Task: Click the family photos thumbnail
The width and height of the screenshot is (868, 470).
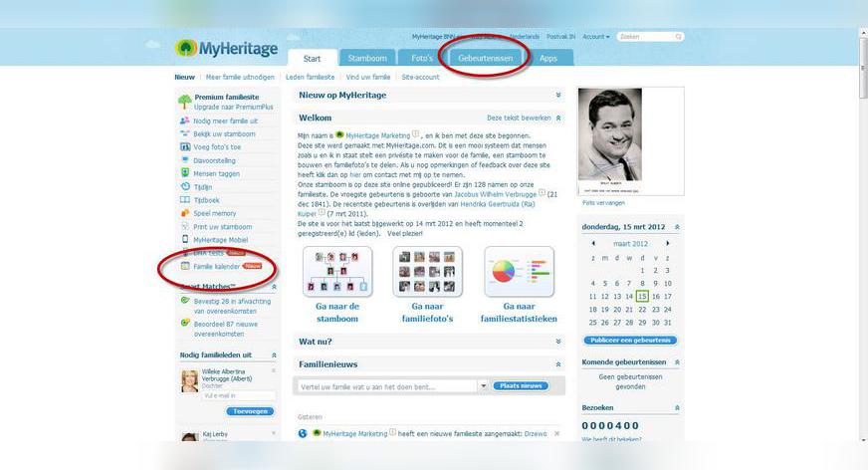Action: coord(427,271)
